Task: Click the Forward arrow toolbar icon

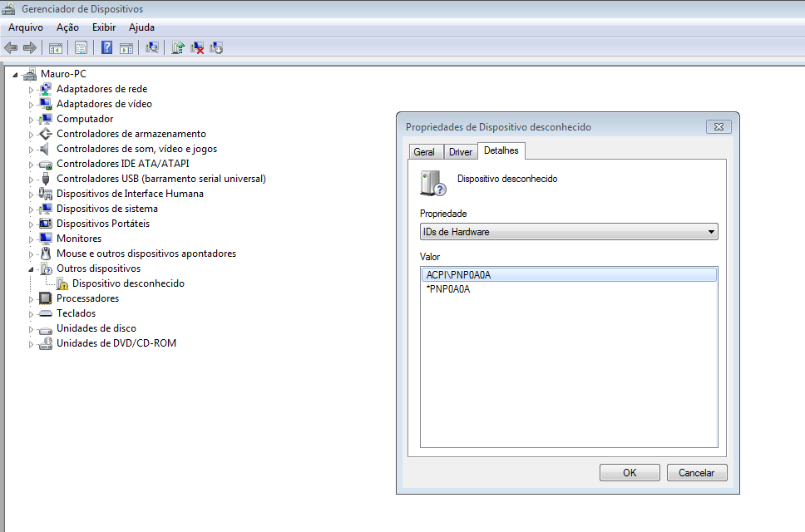Action: click(30, 48)
